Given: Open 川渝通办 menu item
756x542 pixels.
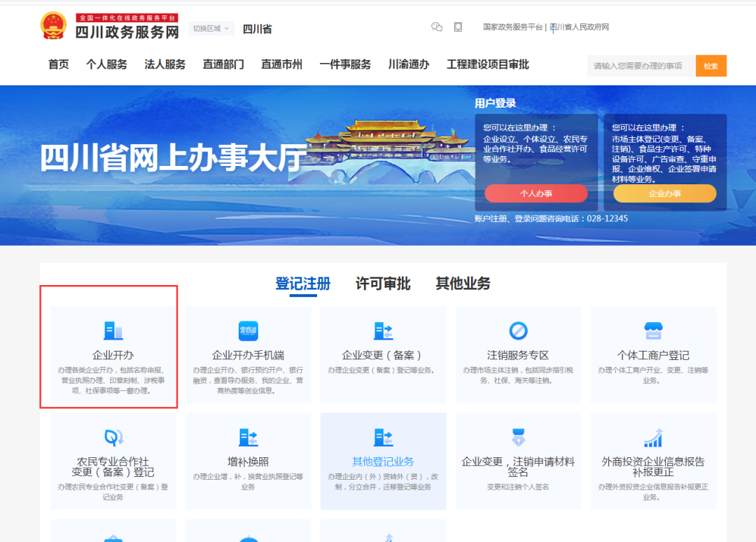Looking at the screenshot, I should (409, 64).
